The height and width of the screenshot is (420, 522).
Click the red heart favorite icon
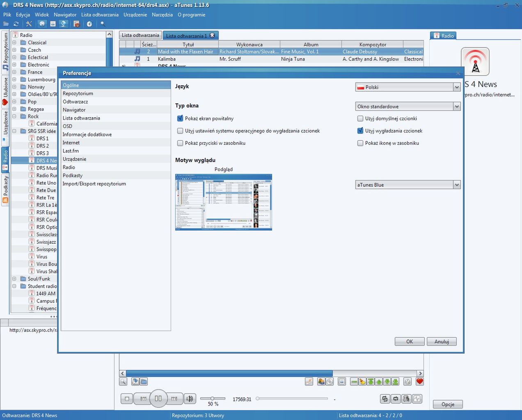[419, 381]
